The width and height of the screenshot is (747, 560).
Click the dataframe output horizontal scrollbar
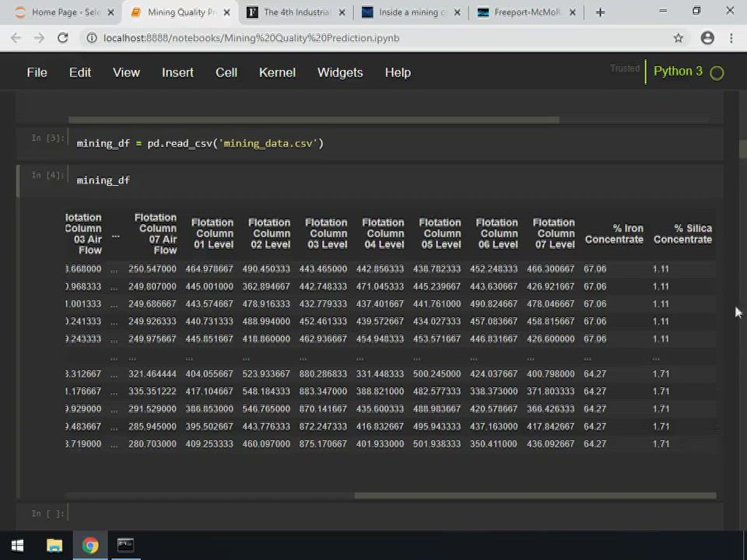pyautogui.click(x=535, y=495)
